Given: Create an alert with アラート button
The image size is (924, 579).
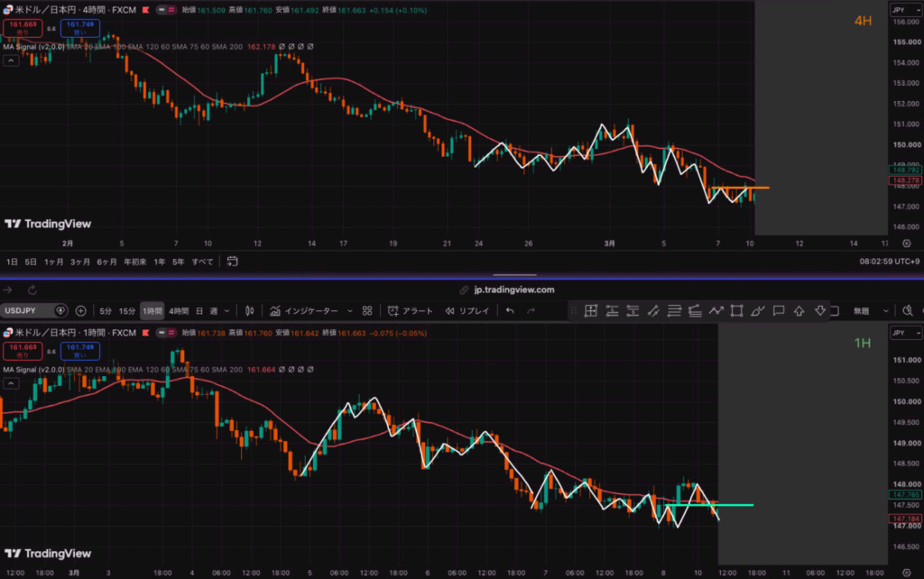Looking at the screenshot, I should 411,310.
